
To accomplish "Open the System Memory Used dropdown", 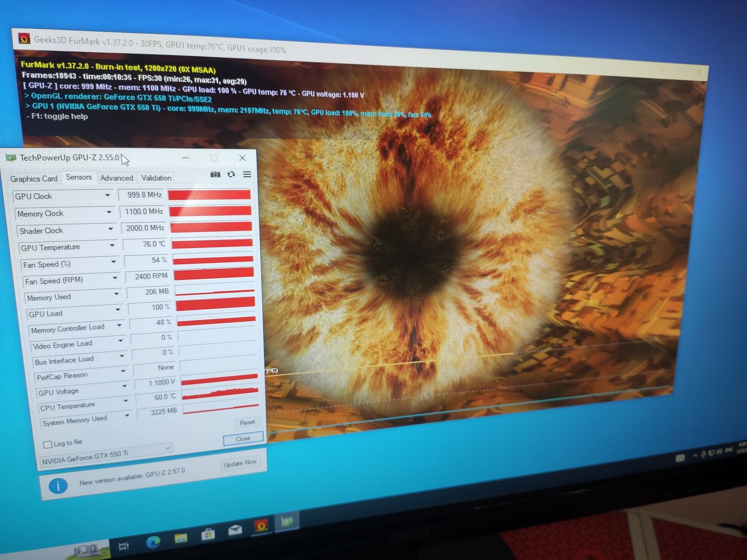I will tap(127, 415).
